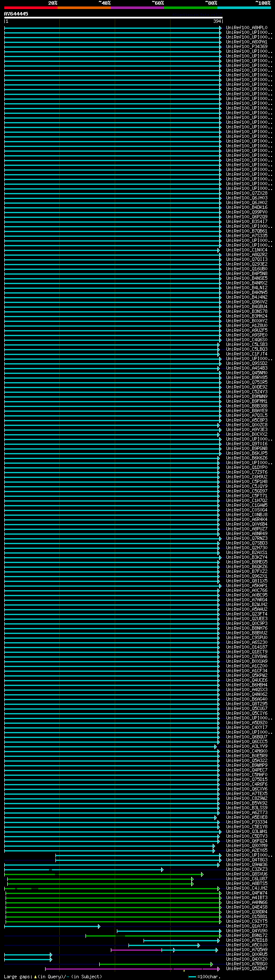Click the orange ~40% identity legend segment
The width and height of the screenshot is (275, 980).
click(x=84, y=8)
